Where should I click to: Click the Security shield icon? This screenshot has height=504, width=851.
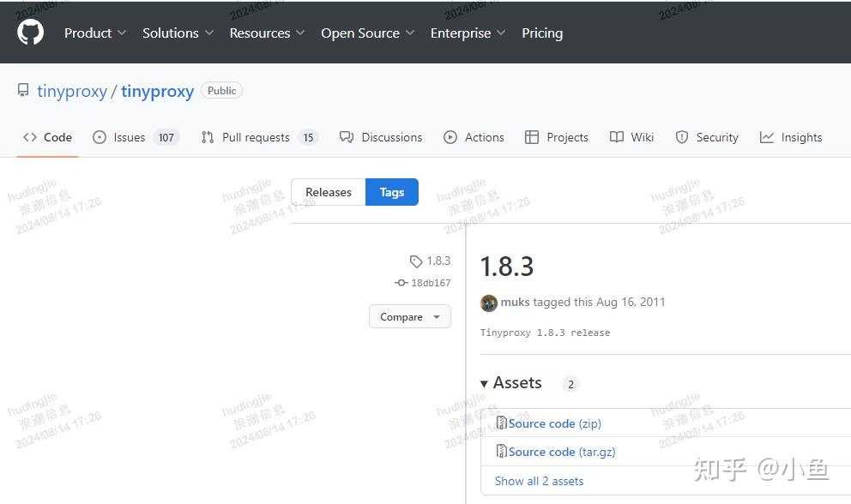[x=682, y=137]
